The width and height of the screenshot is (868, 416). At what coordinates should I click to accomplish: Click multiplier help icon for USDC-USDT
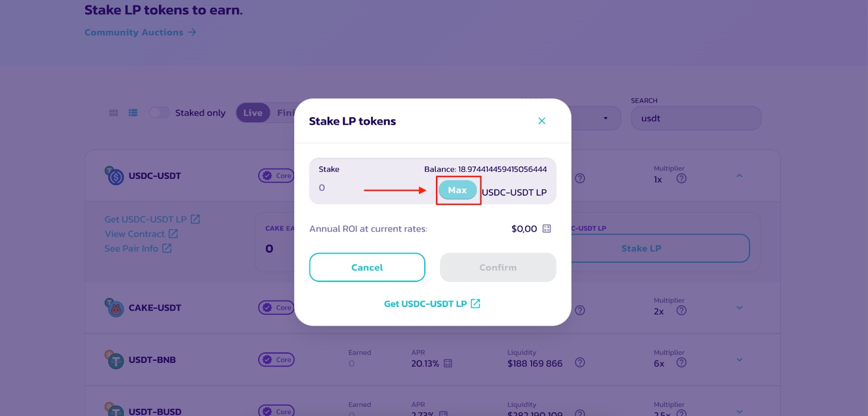pos(681,179)
